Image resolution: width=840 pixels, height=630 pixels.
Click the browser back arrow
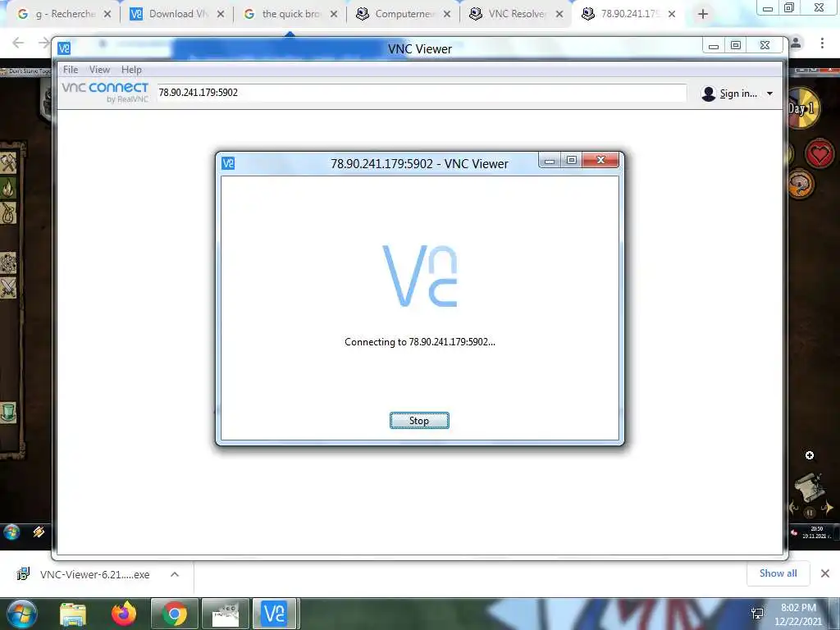pos(18,43)
